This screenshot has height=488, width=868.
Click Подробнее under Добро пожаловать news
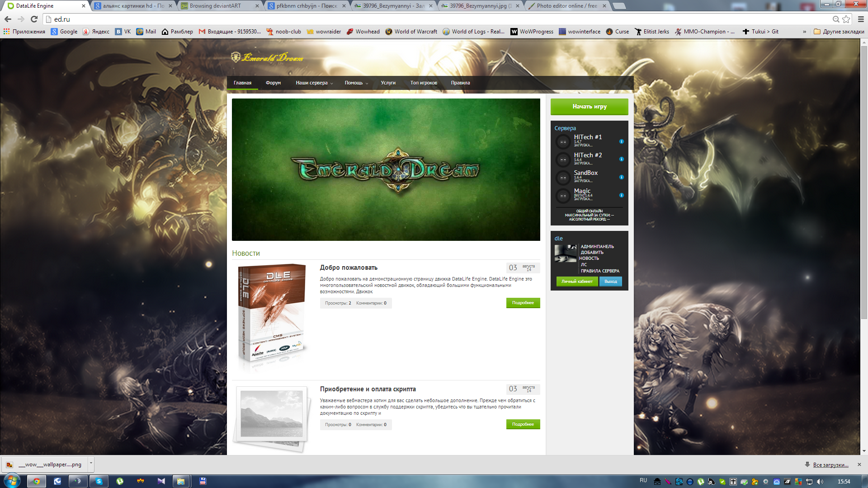[523, 303]
